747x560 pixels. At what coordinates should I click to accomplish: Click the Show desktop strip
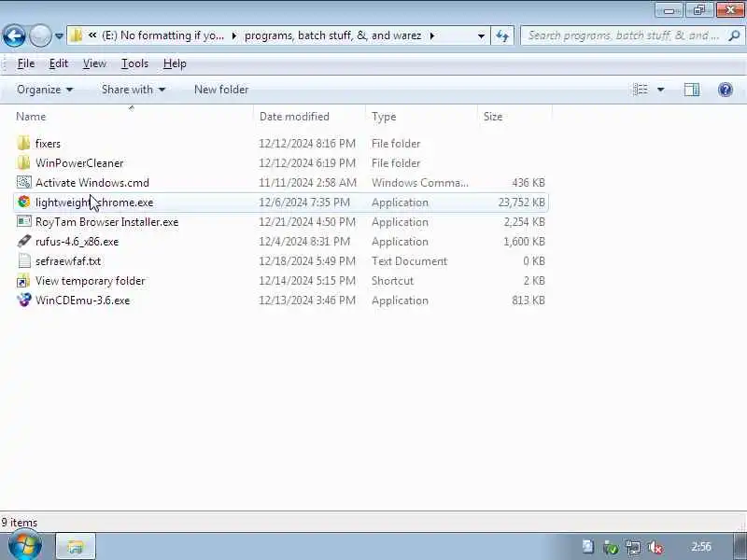coord(740,547)
